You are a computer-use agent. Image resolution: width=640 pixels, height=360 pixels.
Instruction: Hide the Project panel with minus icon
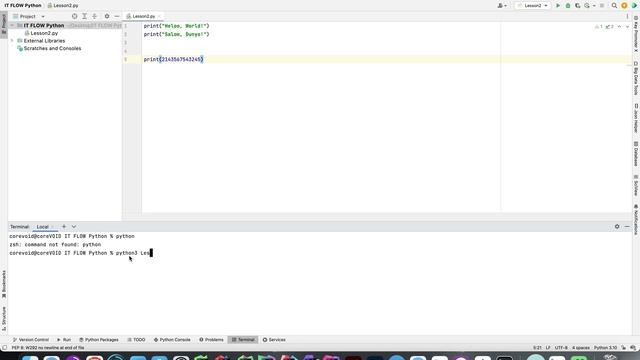[x=117, y=16]
